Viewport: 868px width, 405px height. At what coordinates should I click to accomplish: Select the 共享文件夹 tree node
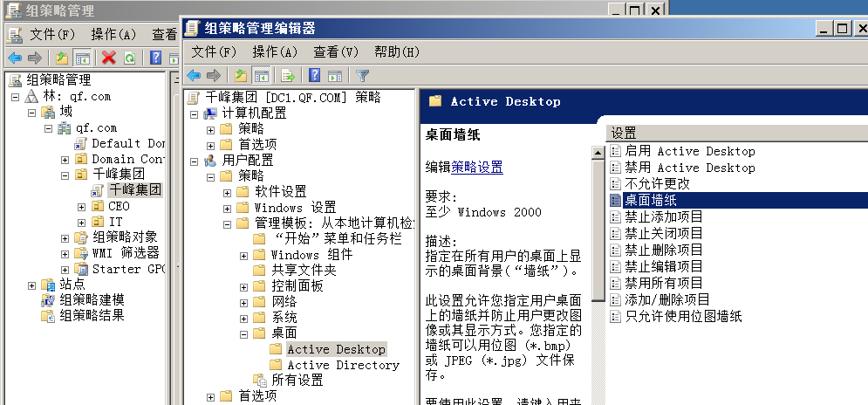(304, 271)
